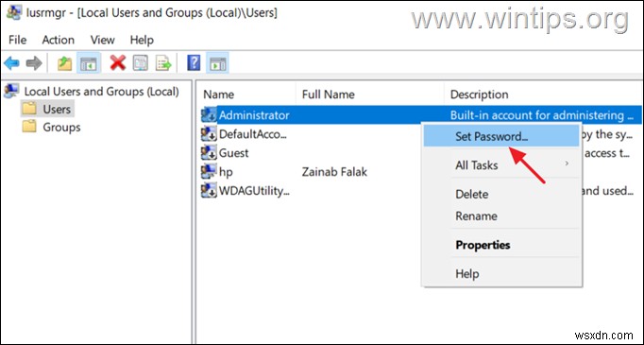Toggle the Show/Hide Action Pane icon
644x345 pixels.
218,63
